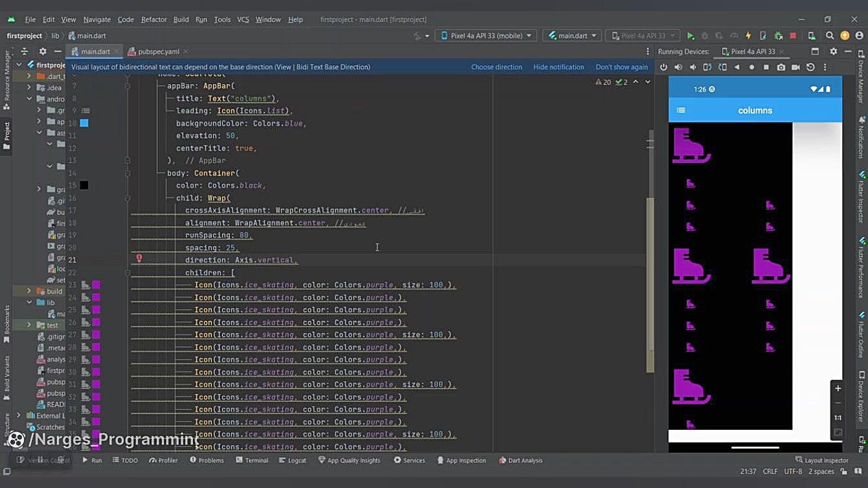Take an emulator screenshot with the camera icon
This screenshot has height=488, width=868.
[x=781, y=67]
